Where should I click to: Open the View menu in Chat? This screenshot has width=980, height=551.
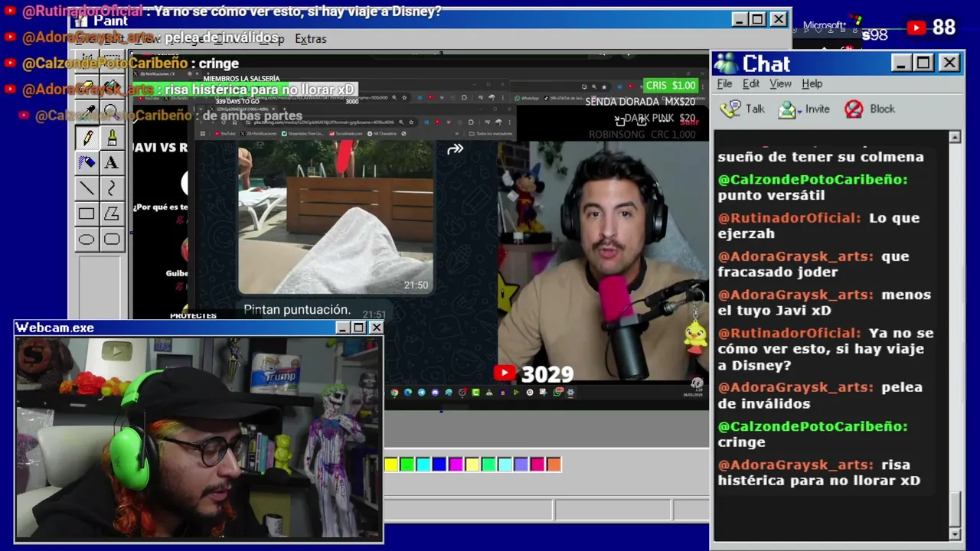(780, 83)
